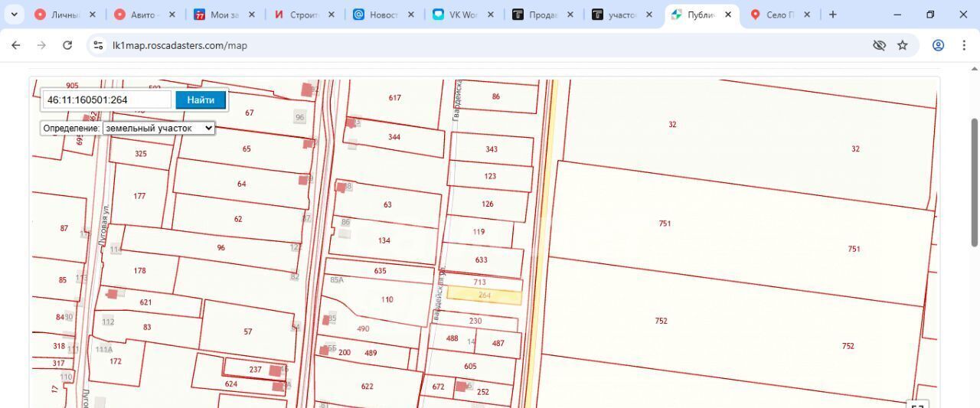Click parcel 635 on the map
Image resolution: width=980 pixels, height=408 pixels.
pos(381,271)
